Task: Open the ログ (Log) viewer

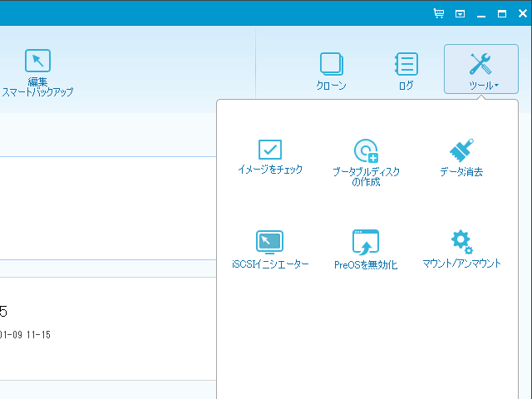Action: [x=406, y=71]
